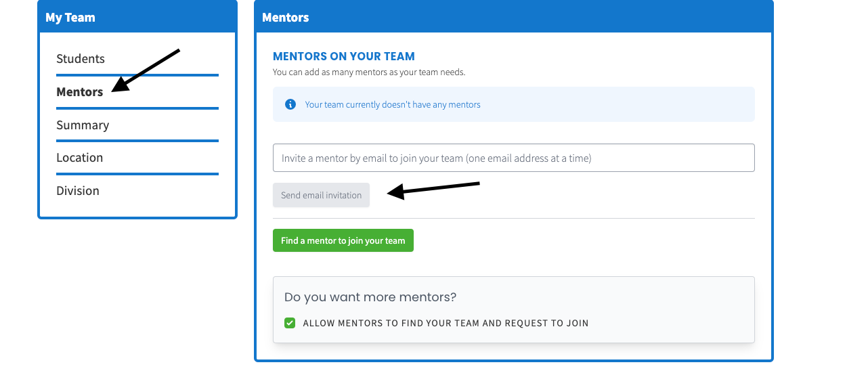Open the Students section in My Team

click(81, 59)
